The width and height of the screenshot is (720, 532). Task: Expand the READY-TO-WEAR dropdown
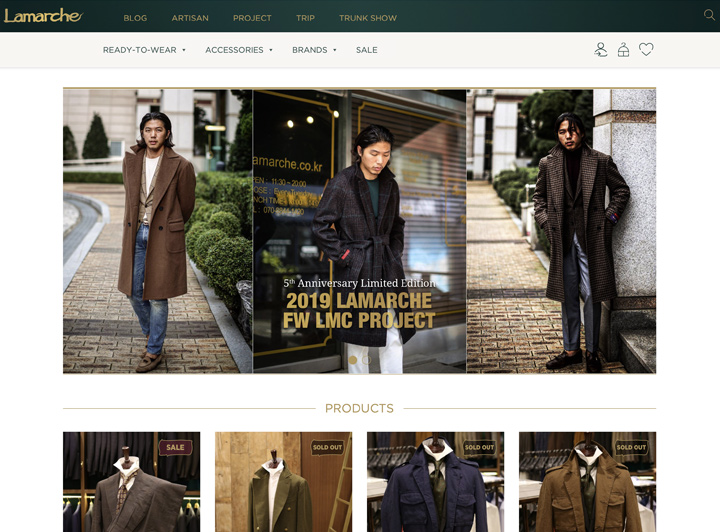tap(144, 50)
